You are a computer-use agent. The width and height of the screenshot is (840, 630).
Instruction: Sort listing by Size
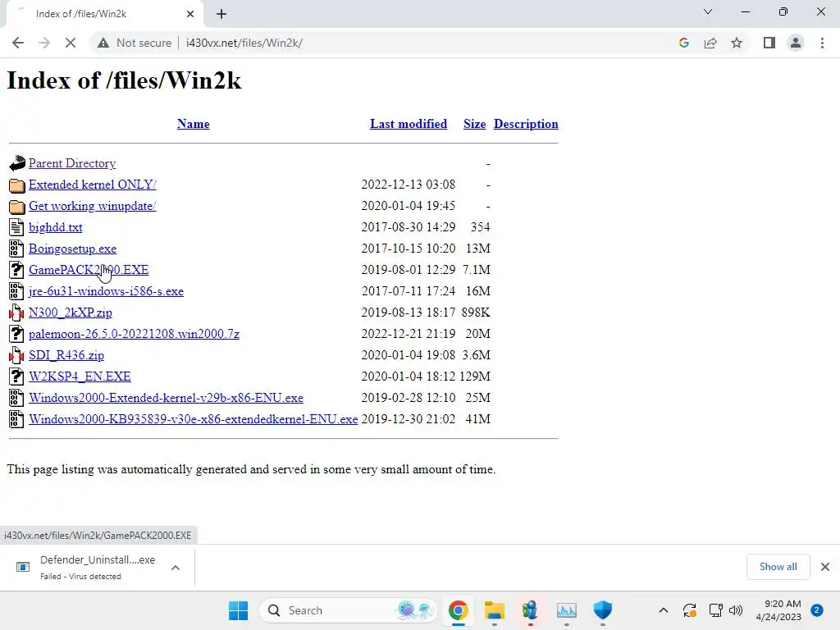(x=475, y=124)
